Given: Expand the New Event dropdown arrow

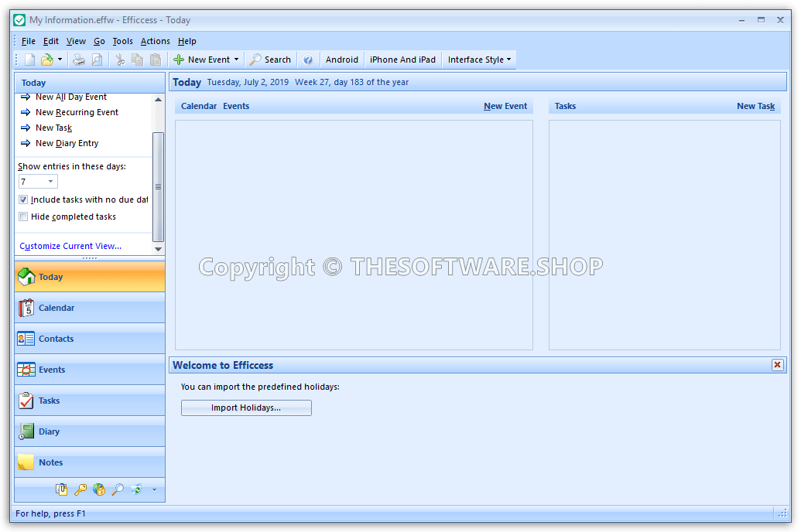Looking at the screenshot, I should [236, 60].
